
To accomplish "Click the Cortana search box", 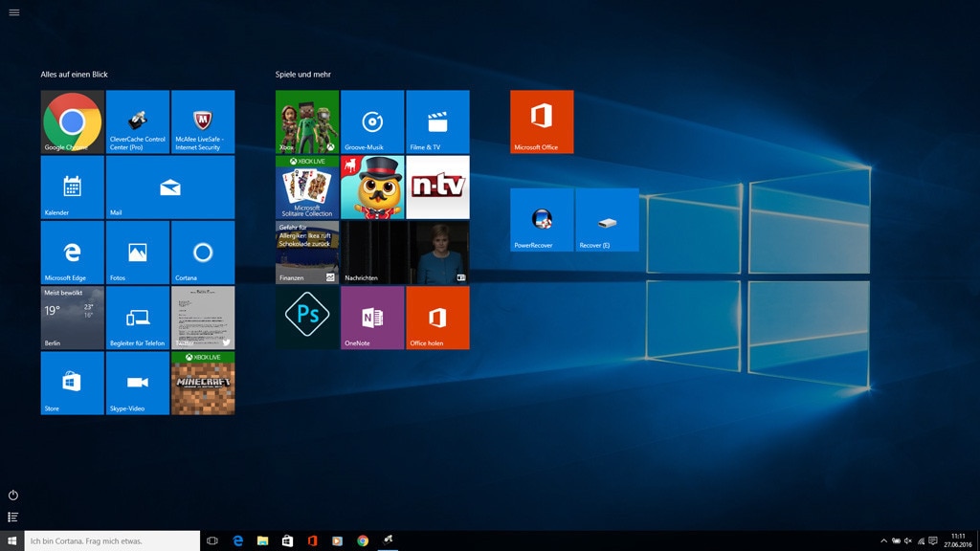I will [x=112, y=540].
